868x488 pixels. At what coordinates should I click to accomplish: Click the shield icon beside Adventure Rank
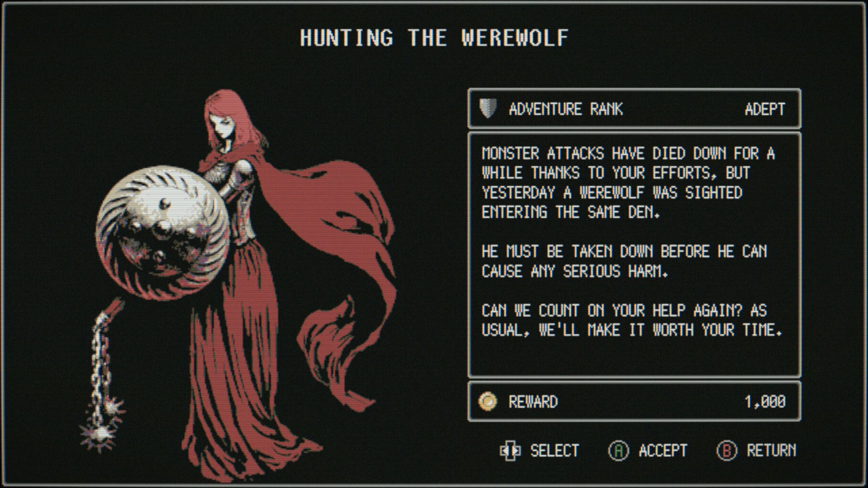(x=488, y=108)
